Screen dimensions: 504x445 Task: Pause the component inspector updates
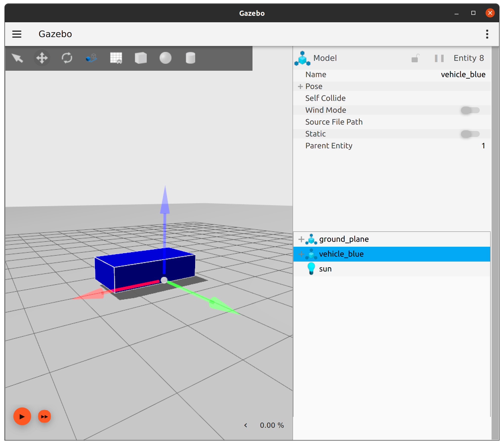tap(439, 58)
